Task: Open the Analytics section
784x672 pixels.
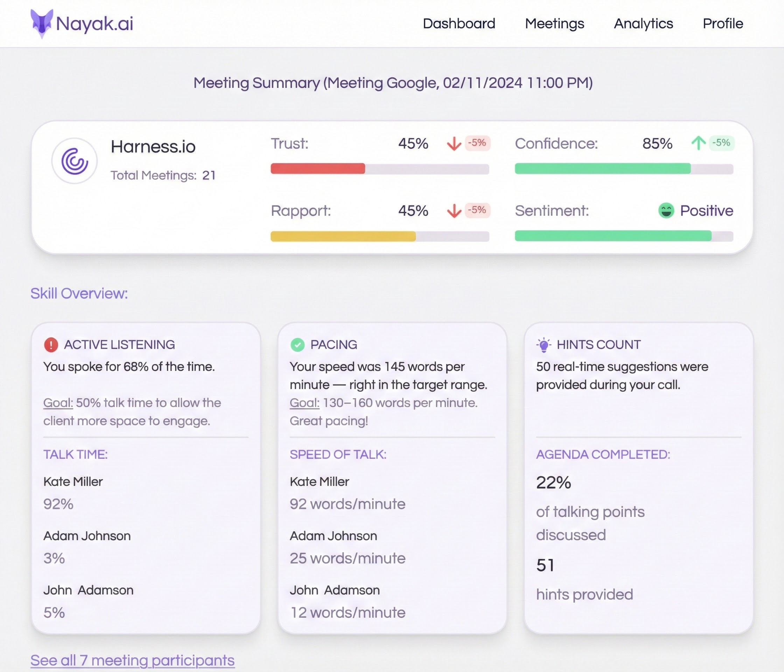Action: click(643, 23)
